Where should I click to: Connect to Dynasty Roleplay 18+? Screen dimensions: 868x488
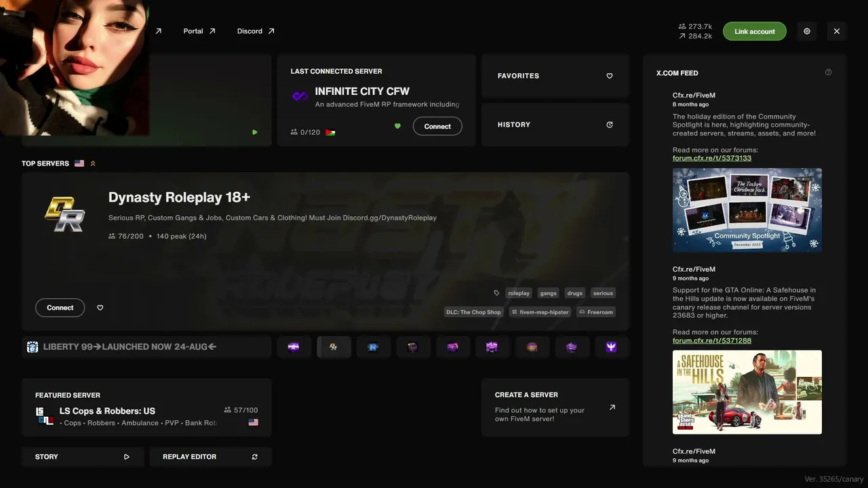click(60, 308)
